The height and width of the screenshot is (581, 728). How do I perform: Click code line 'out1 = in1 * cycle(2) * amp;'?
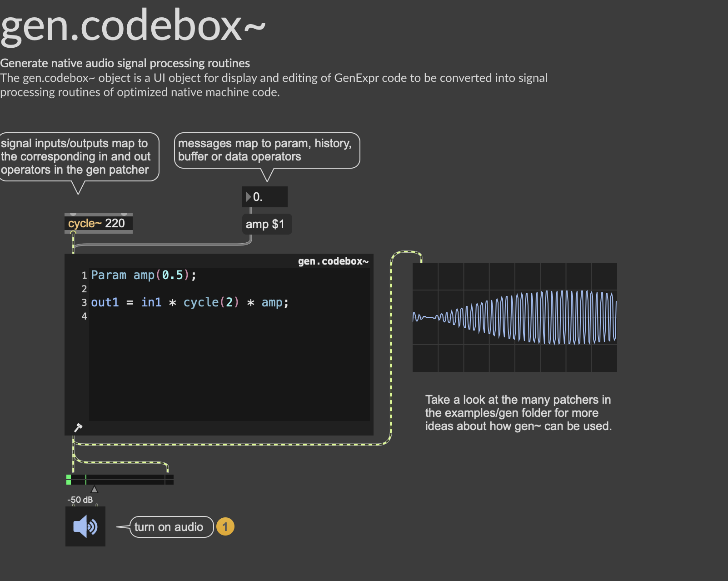coord(190,302)
